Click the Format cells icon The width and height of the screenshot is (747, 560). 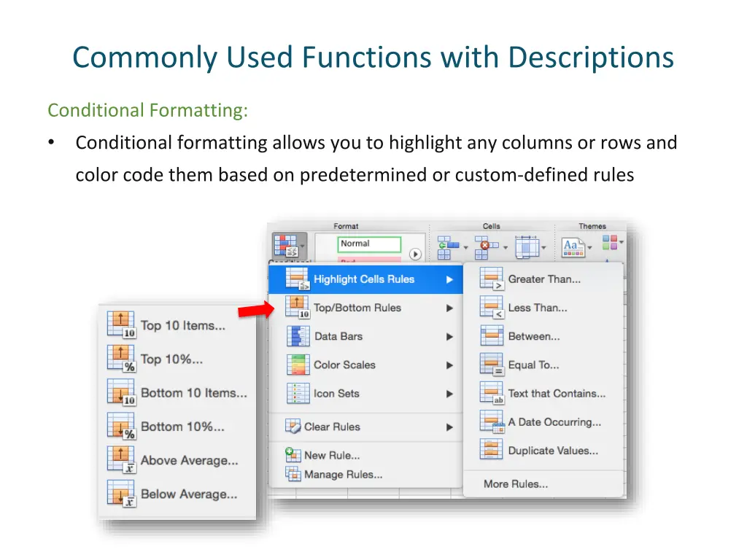527,247
